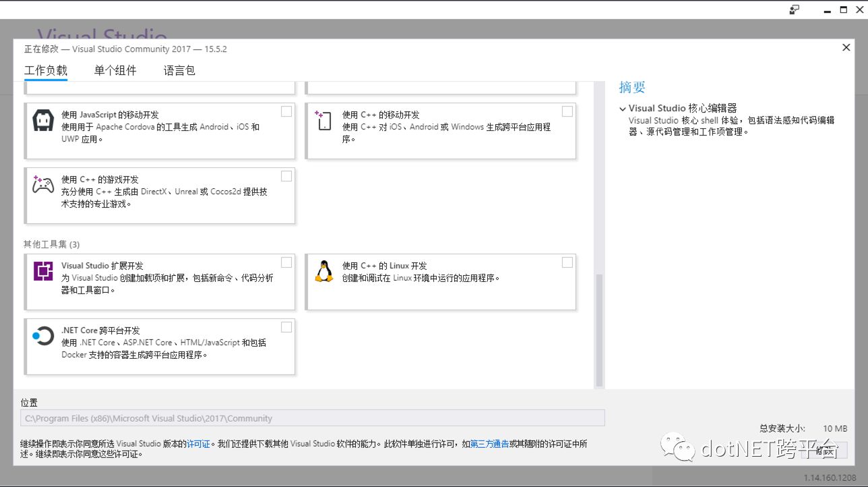The width and height of the screenshot is (868, 487).
Task: Click the 总安装大小 total install size label
Action: point(782,428)
